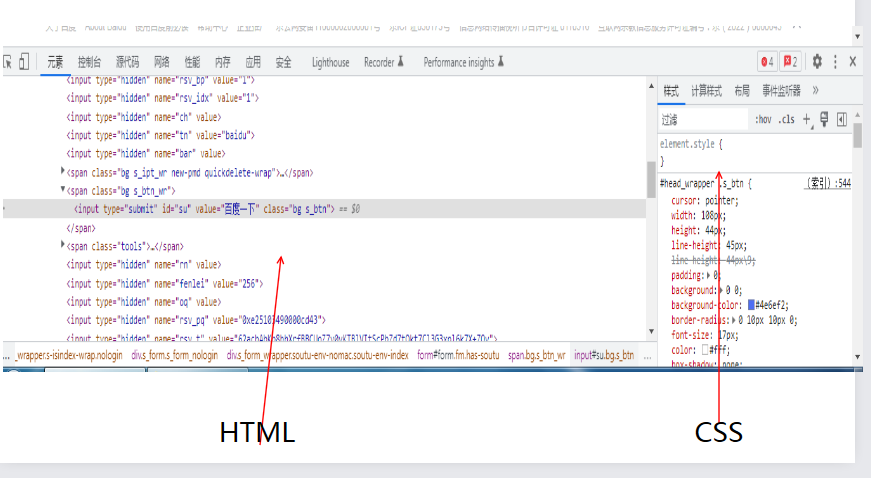Click Elements panel scroll down arrow
Screen dimensions: 871x478
click(651, 331)
